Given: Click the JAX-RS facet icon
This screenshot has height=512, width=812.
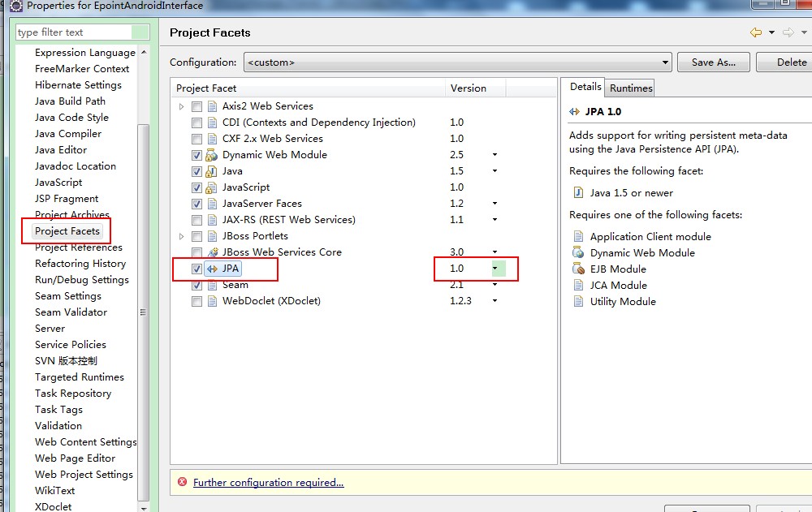Looking at the screenshot, I should [212, 220].
